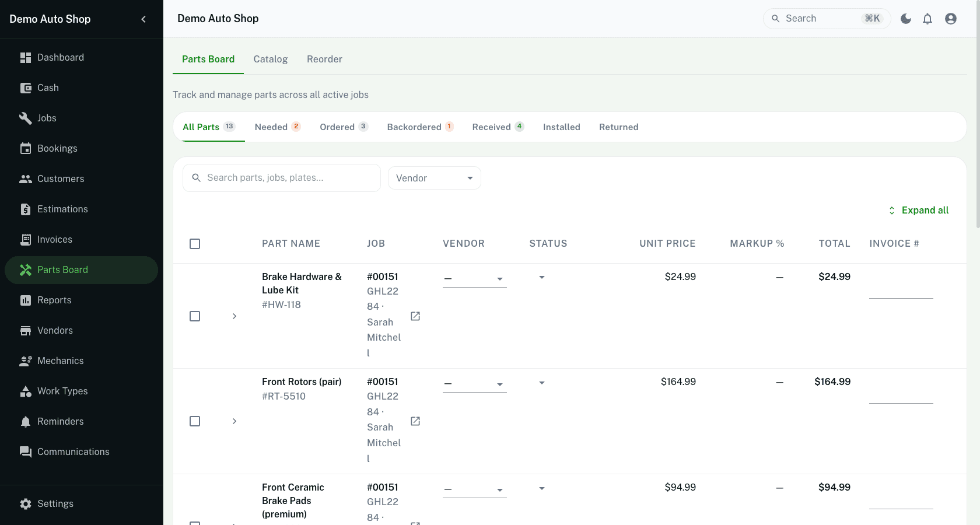Open Dashboard from sidebar
Image resolution: width=980 pixels, height=525 pixels.
pos(81,57)
